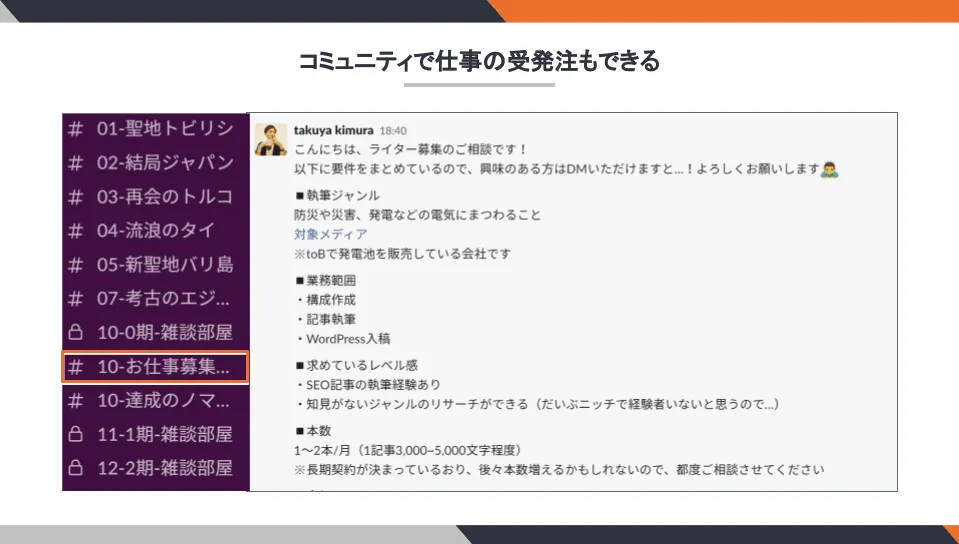Click the hash icon beside 05-新聖地バリ島
Image resolution: width=959 pixels, height=544 pixels.
75,265
